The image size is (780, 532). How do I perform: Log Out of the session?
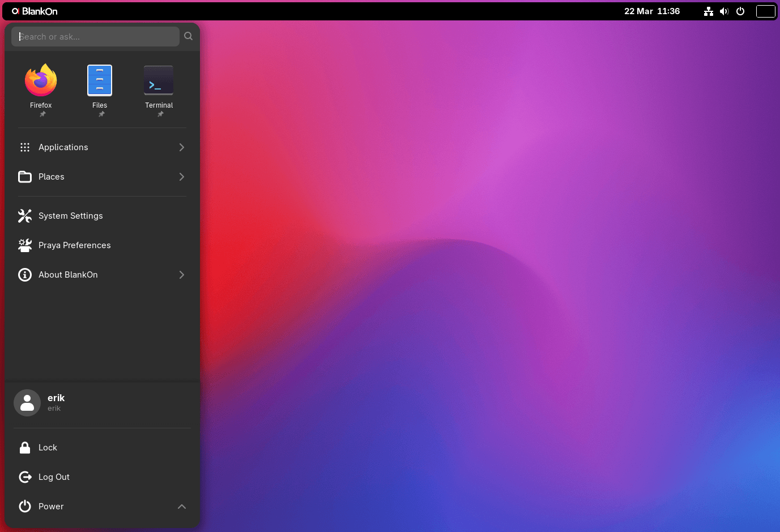(54, 477)
